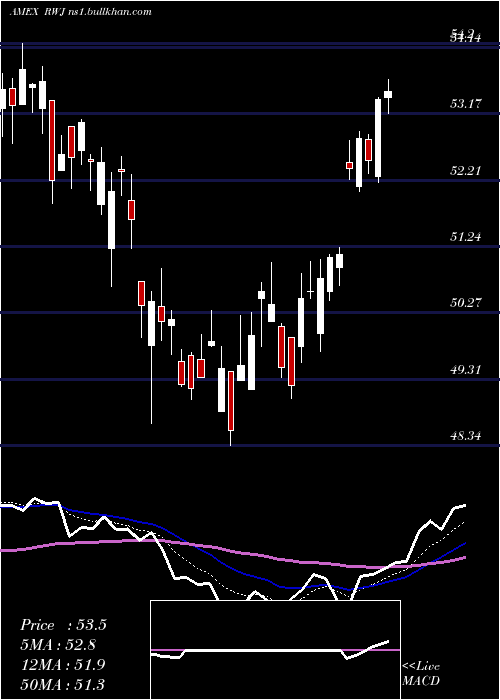Click the Price : 53.5 readout
Viewport: 500px width, 700px height.
[x=63, y=625]
